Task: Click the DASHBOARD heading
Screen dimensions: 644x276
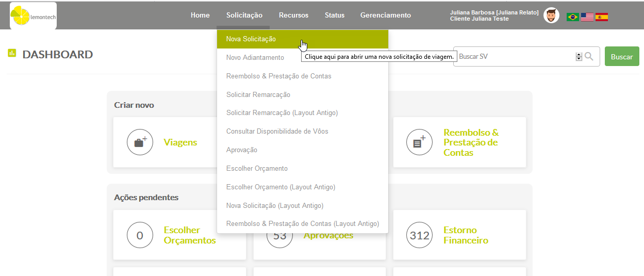Action: pyautogui.click(x=58, y=54)
